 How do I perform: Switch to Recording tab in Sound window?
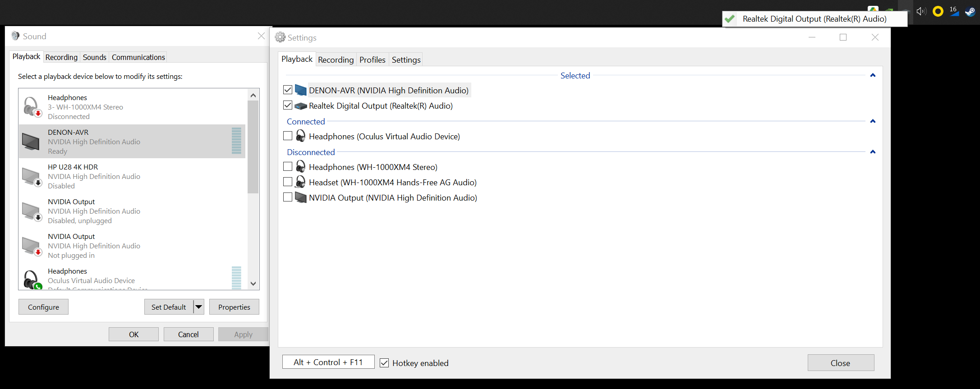tap(61, 57)
